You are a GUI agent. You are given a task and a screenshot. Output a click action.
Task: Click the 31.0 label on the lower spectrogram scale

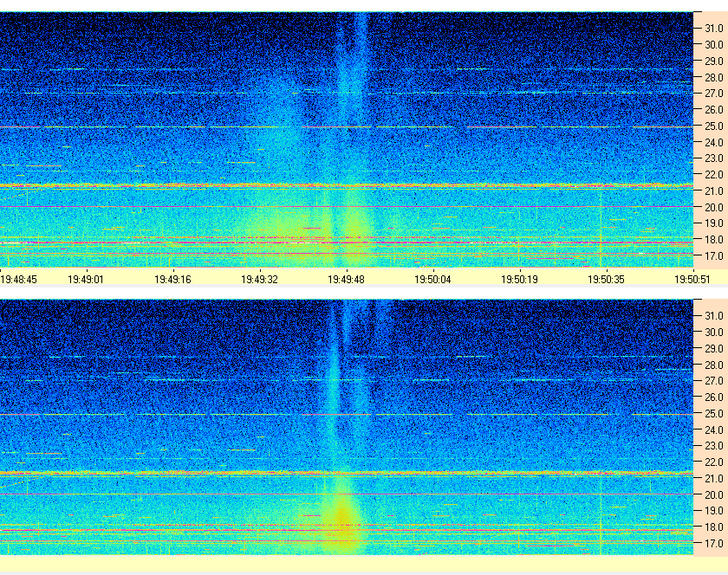(x=714, y=316)
